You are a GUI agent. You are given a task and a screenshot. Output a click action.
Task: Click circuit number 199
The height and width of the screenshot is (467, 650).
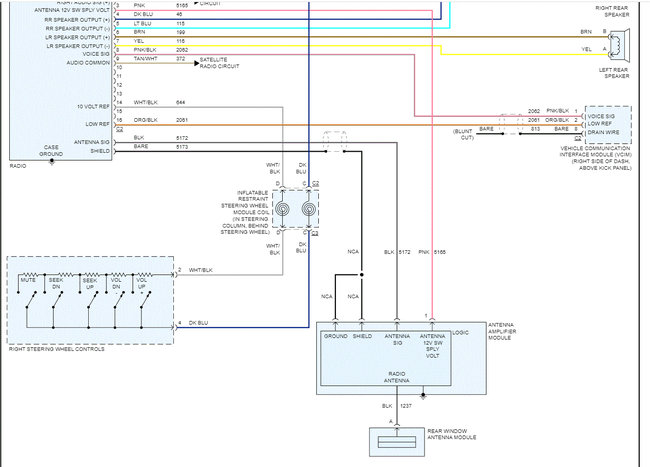(x=180, y=32)
